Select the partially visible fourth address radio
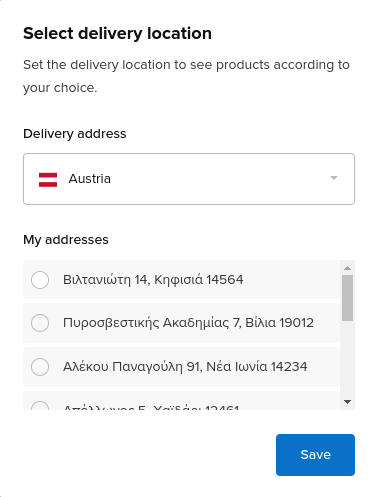Viewport: 373px width, 497px height. [x=40, y=405]
